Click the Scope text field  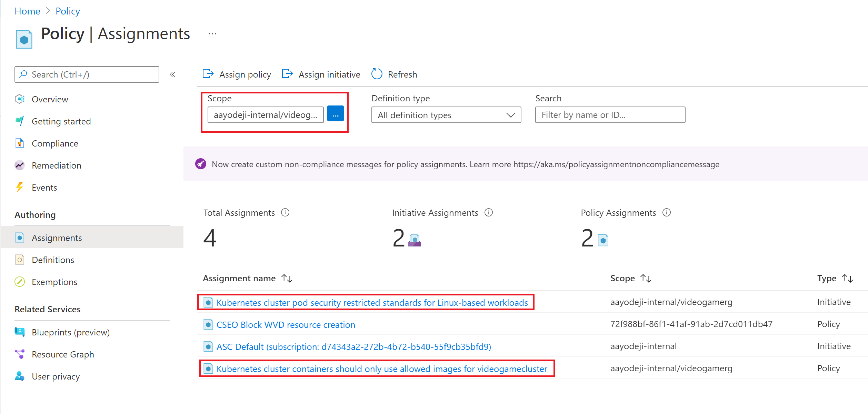266,115
